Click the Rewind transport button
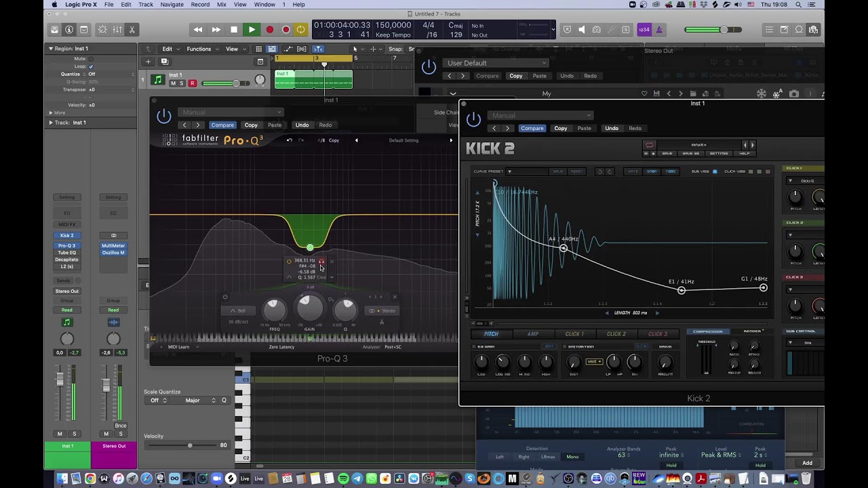The width and height of the screenshot is (868, 488). point(198,30)
